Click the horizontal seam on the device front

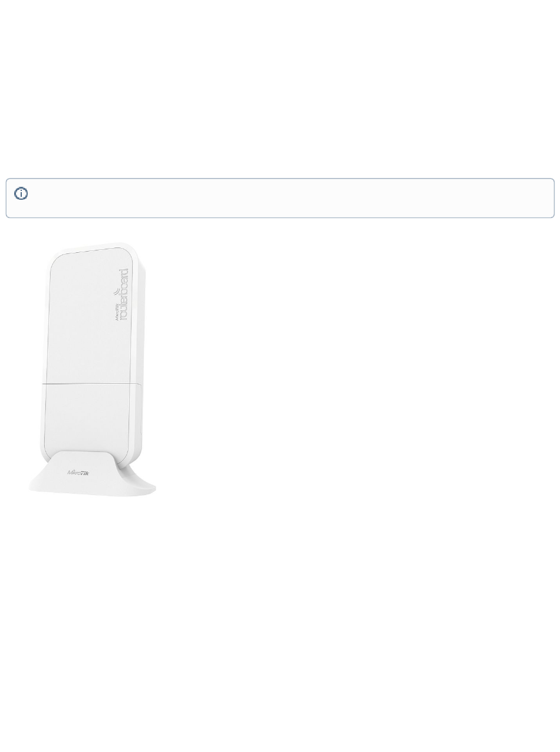tap(91, 383)
